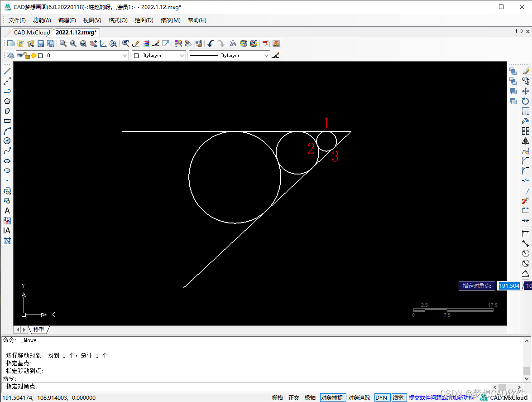The image size is (532, 402).
Task: Close the document tab with X button
Action: point(528,31)
